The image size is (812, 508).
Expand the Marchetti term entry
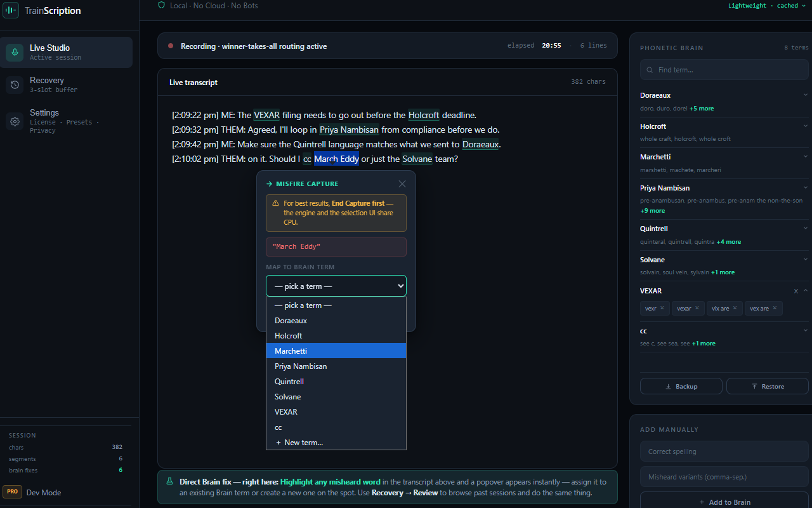coord(806,156)
